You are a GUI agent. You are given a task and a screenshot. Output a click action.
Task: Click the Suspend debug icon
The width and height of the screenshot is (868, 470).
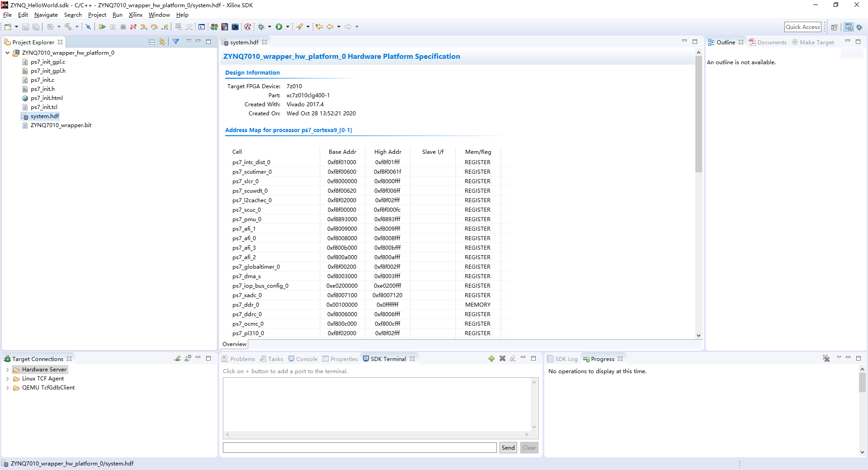pos(113,27)
